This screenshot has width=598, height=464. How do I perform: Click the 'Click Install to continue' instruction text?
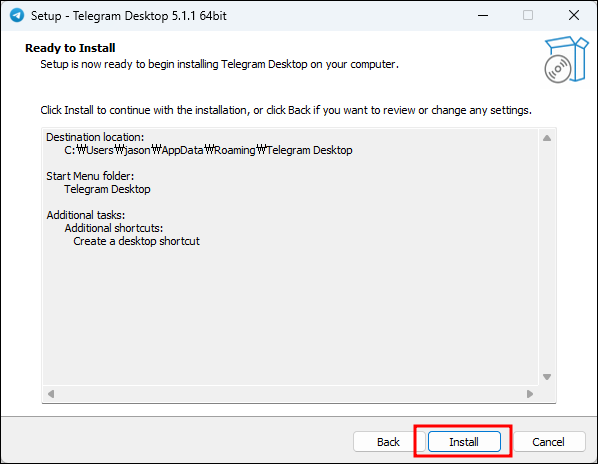click(x=286, y=110)
